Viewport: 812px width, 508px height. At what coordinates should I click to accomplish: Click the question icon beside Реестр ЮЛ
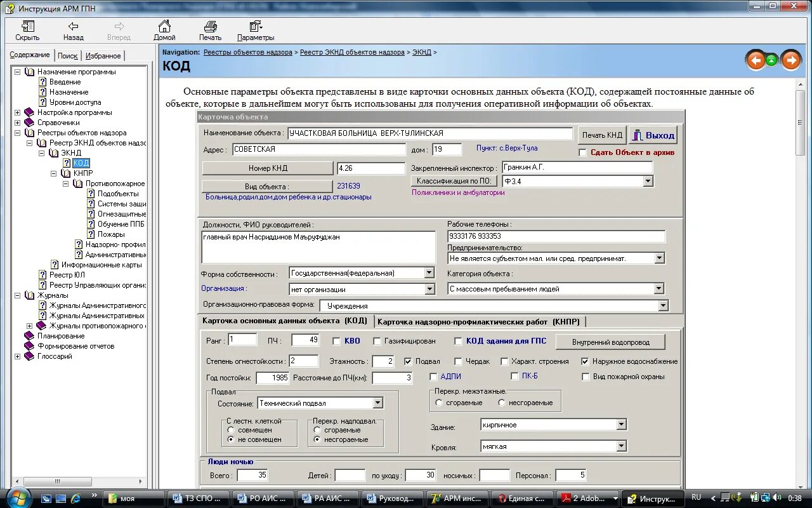43,275
